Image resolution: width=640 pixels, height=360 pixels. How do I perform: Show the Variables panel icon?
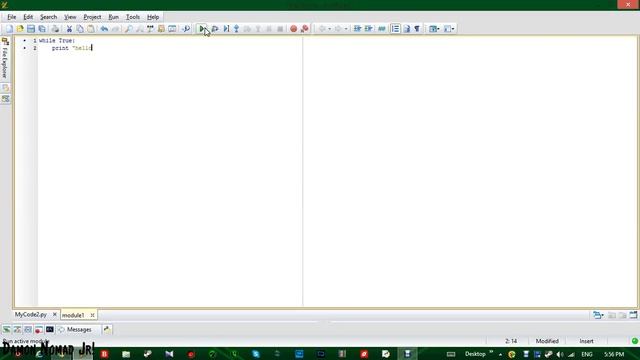[x=17, y=329]
